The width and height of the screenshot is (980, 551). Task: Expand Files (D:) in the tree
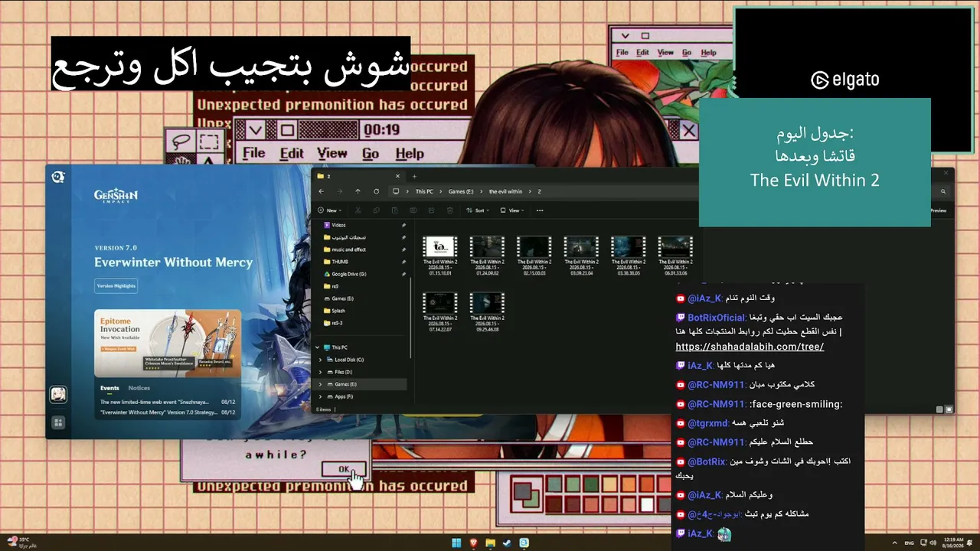pyautogui.click(x=321, y=372)
